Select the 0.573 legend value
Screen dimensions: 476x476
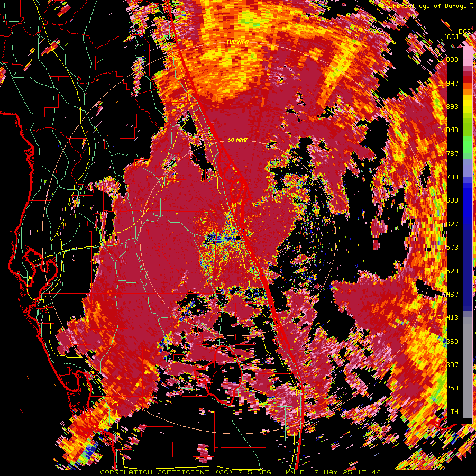[x=448, y=248]
